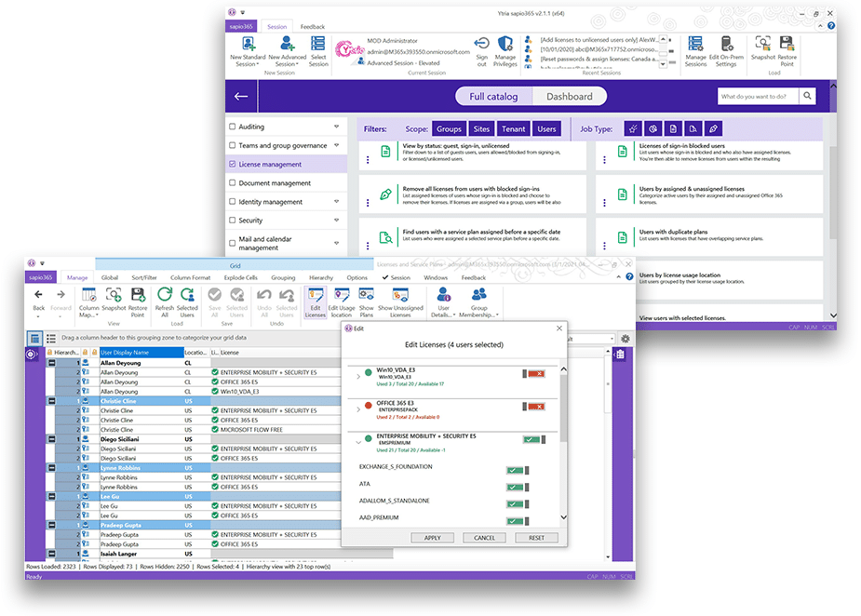Switch to Dashboard tab
Screen dimensions: 861x616
click(570, 97)
